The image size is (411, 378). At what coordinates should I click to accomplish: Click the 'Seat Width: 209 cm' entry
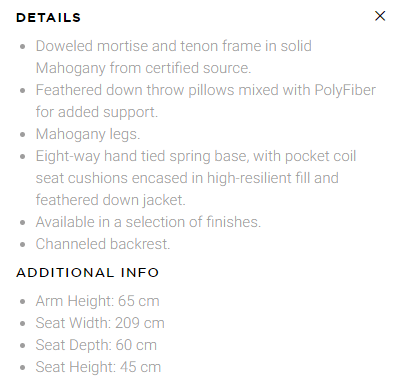coord(100,323)
